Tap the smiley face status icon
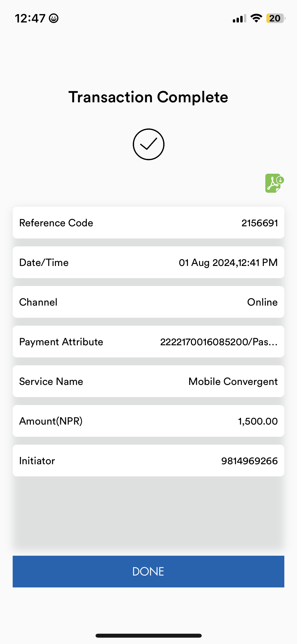297x644 pixels. pyautogui.click(x=54, y=19)
